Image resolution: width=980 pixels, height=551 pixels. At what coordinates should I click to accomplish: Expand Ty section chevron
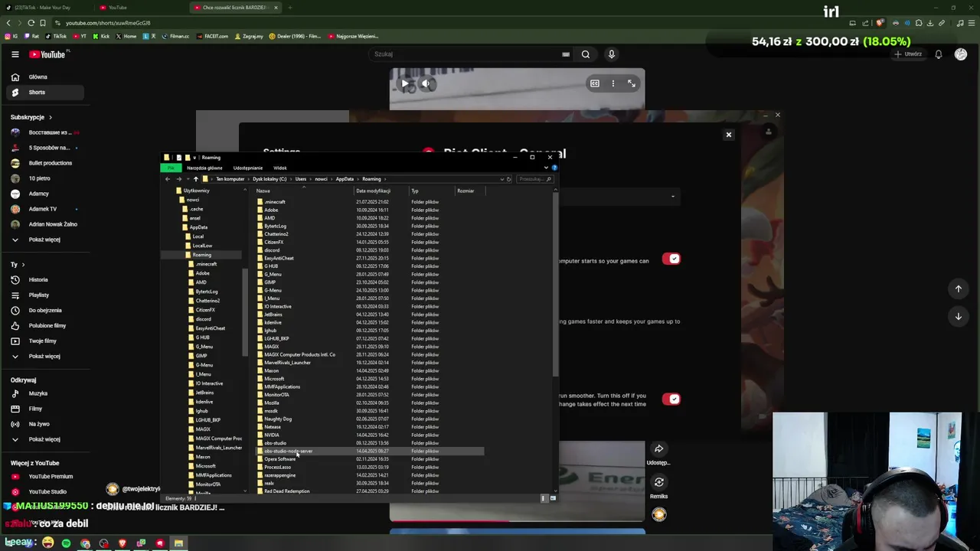coord(24,265)
